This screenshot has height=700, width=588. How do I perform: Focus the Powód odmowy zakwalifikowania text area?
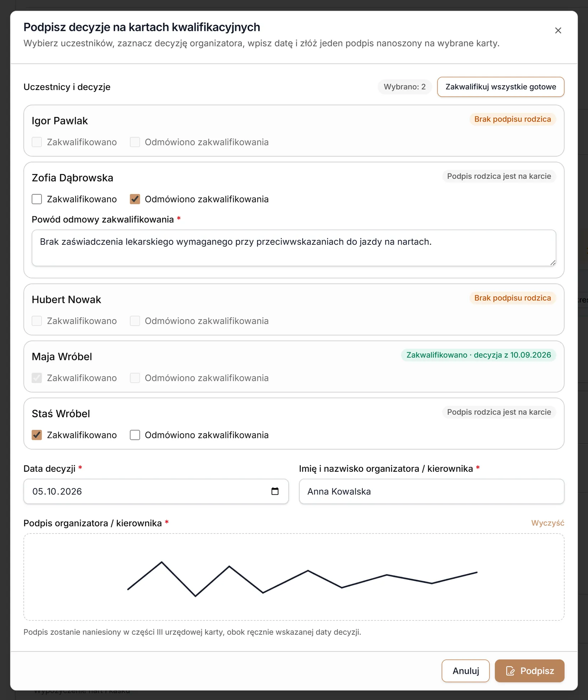coord(294,248)
